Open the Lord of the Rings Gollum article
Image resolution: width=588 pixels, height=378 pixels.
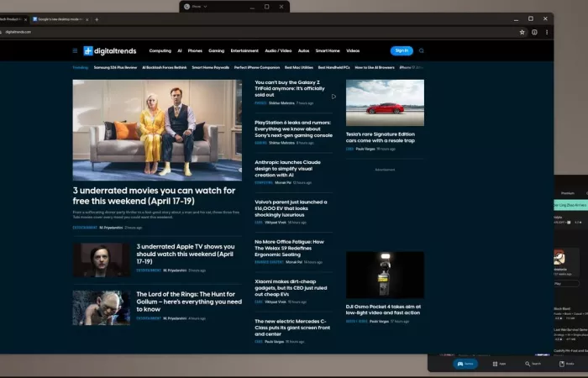click(189, 302)
